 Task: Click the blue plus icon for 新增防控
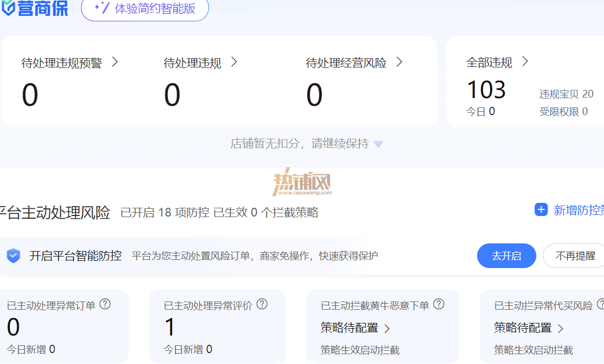[x=541, y=209]
